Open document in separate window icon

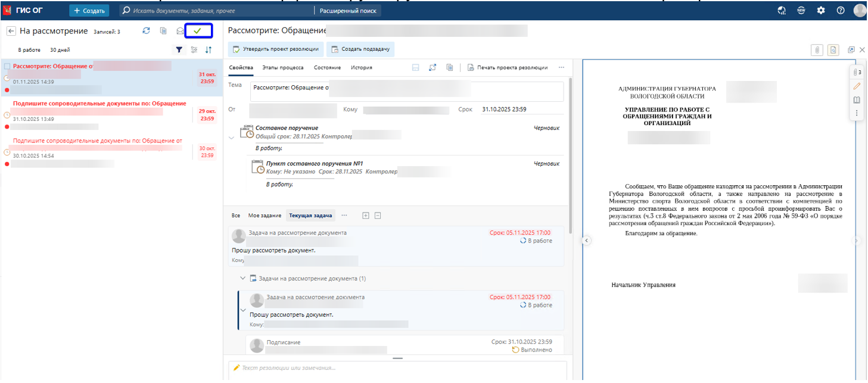[851, 50]
